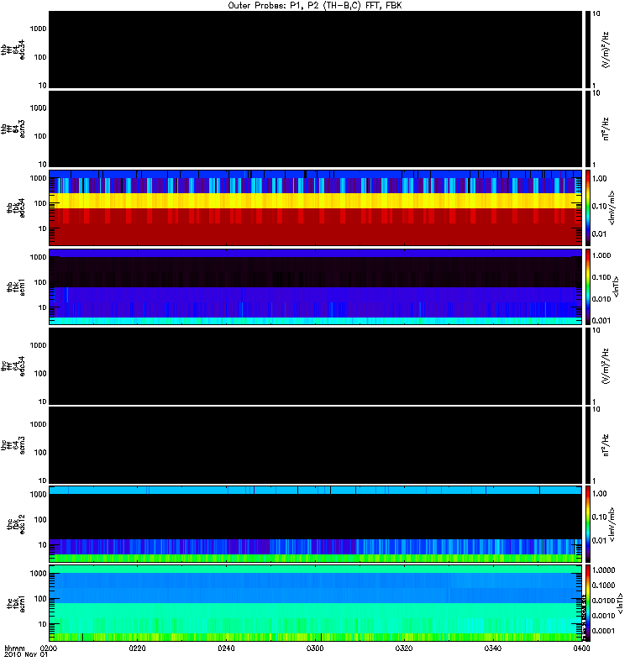This screenshot has height=672, width=630.
Task: Select the thc fbk scm1 panel label
Action: (16, 603)
